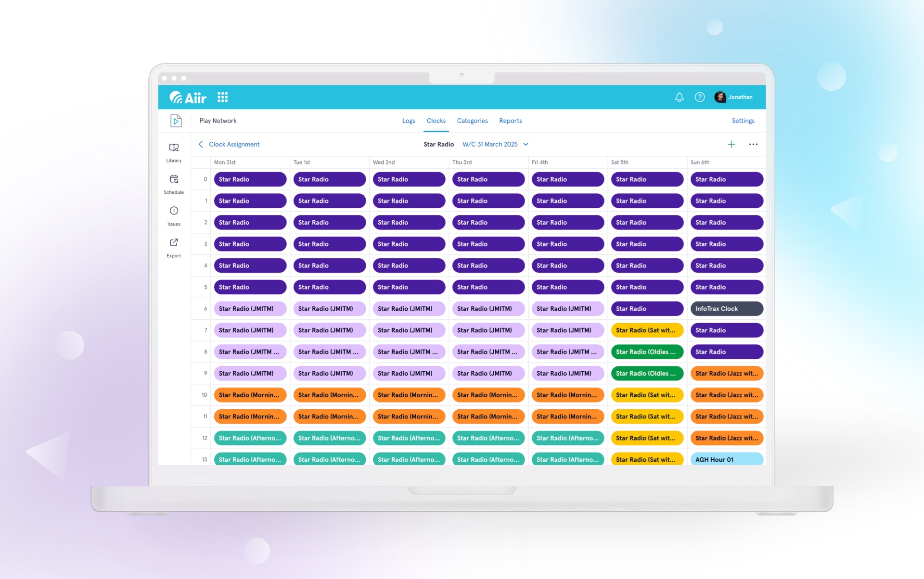This screenshot has width=924, height=579.
Task: Select Saturday hour 12 Star Radio (Sat wit clock
Action: (x=647, y=438)
